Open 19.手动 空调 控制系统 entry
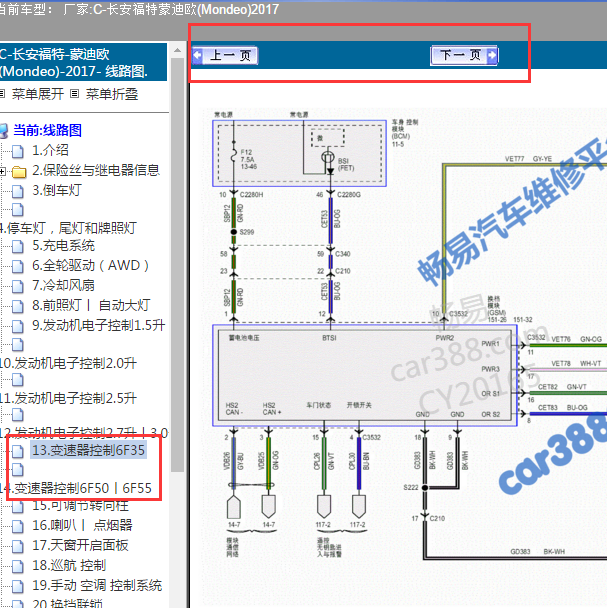Image resolution: width=607 pixels, height=608 pixels. [97, 585]
